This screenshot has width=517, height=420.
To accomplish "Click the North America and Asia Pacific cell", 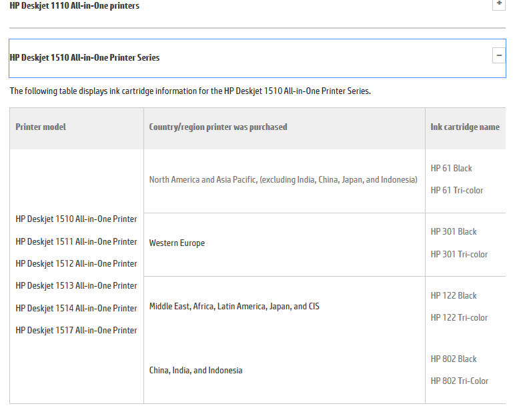I will [284, 180].
